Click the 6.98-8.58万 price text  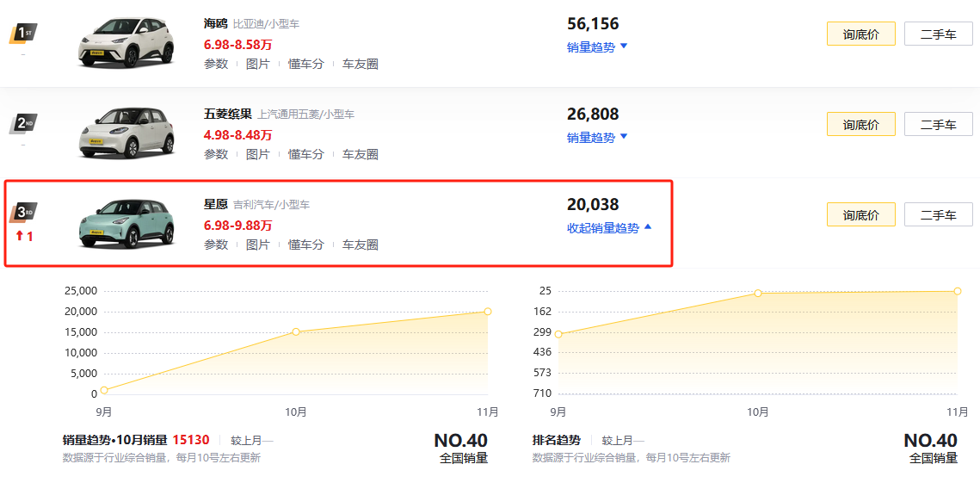tap(238, 45)
